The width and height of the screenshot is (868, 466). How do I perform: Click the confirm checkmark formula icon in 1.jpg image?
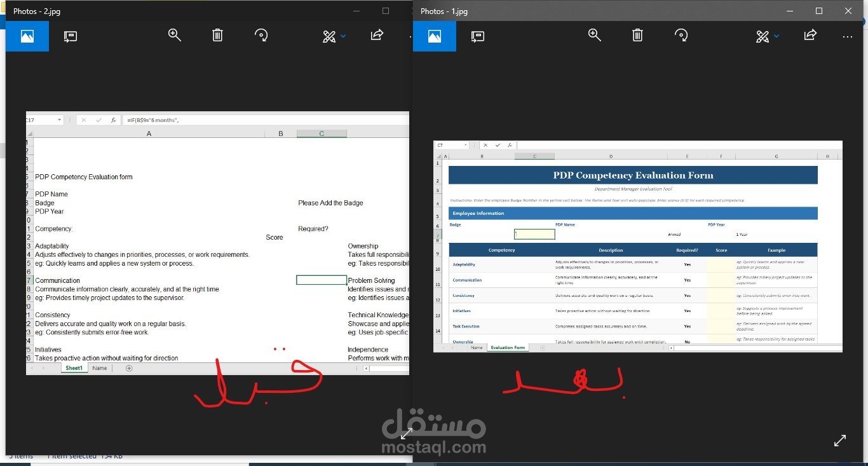498,145
